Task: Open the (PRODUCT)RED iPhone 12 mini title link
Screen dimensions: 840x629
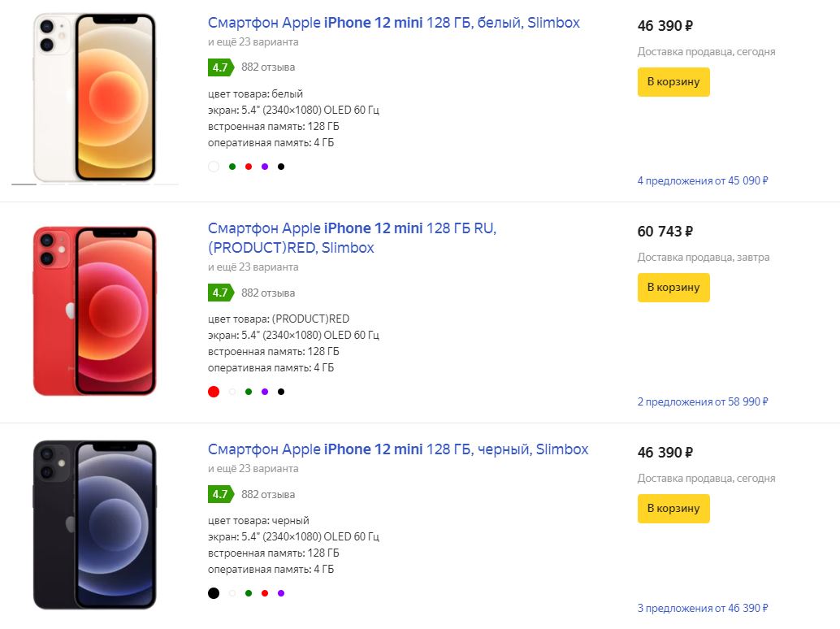Action: tap(352, 237)
